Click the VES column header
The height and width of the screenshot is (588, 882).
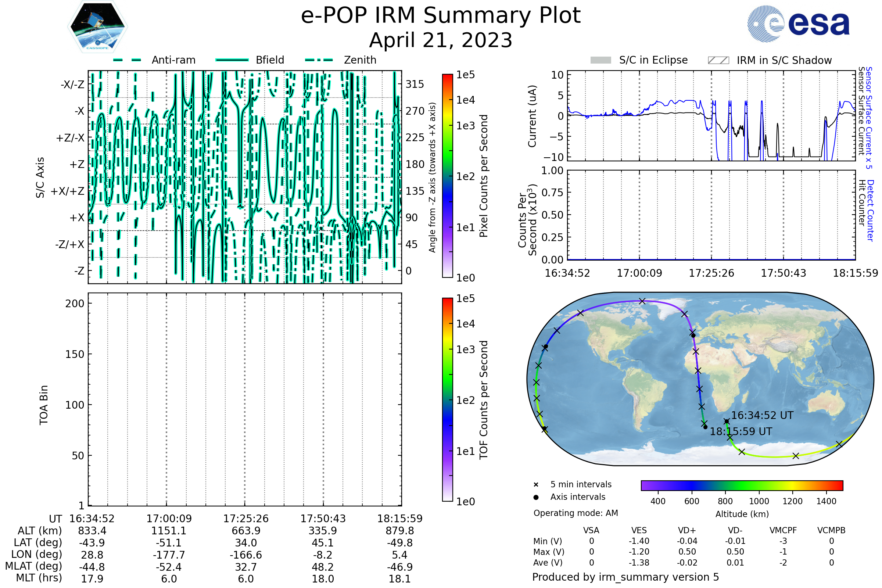[x=639, y=531]
